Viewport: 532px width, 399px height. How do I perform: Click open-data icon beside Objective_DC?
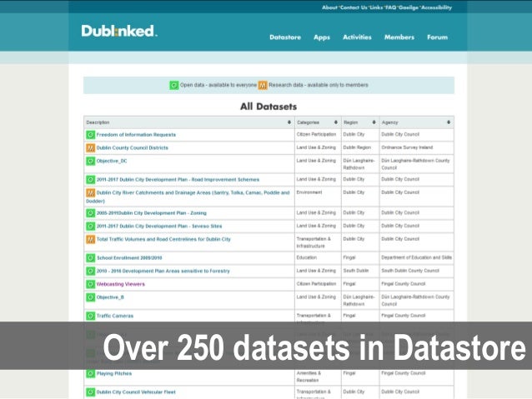point(90,161)
